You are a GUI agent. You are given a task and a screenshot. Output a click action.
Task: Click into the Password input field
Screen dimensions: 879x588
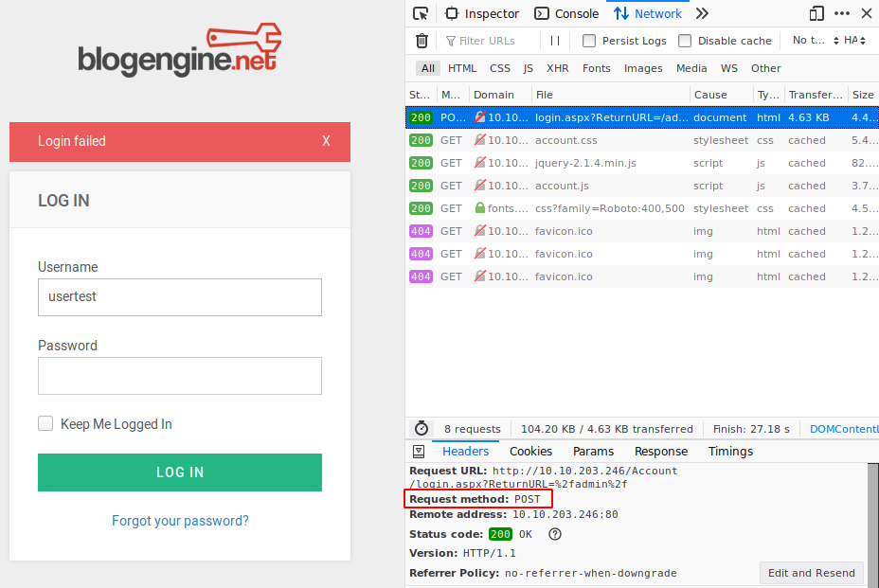point(180,376)
